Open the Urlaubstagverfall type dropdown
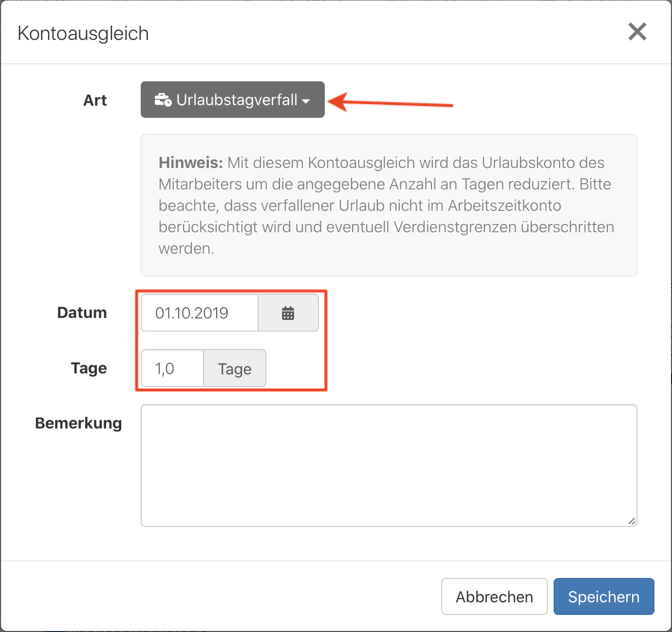 (x=232, y=100)
